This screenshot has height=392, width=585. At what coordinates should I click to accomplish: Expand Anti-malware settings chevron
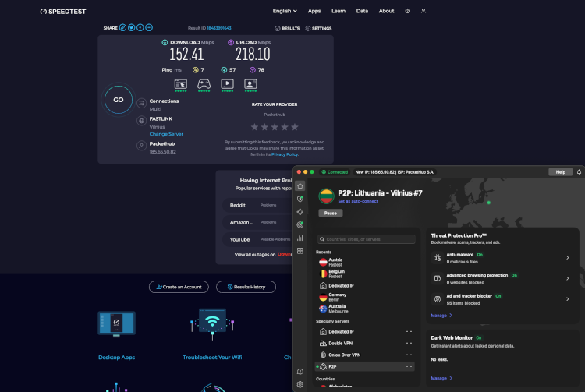pyautogui.click(x=568, y=258)
